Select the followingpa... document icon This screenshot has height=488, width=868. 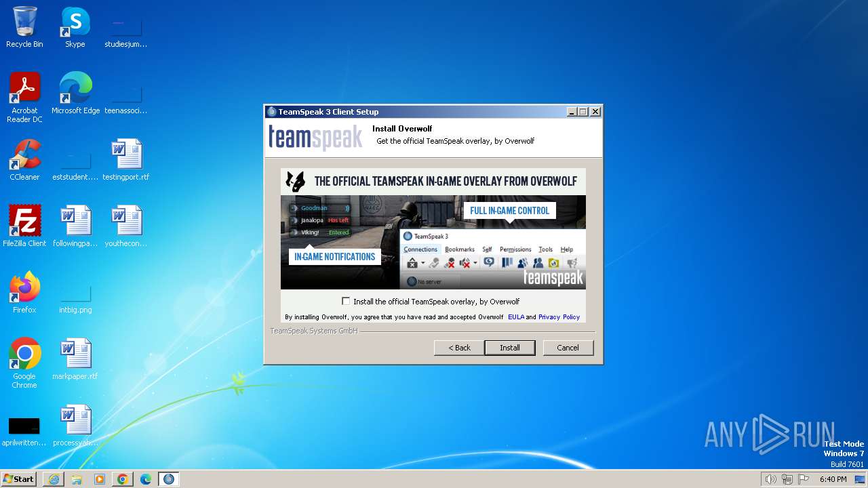75,226
